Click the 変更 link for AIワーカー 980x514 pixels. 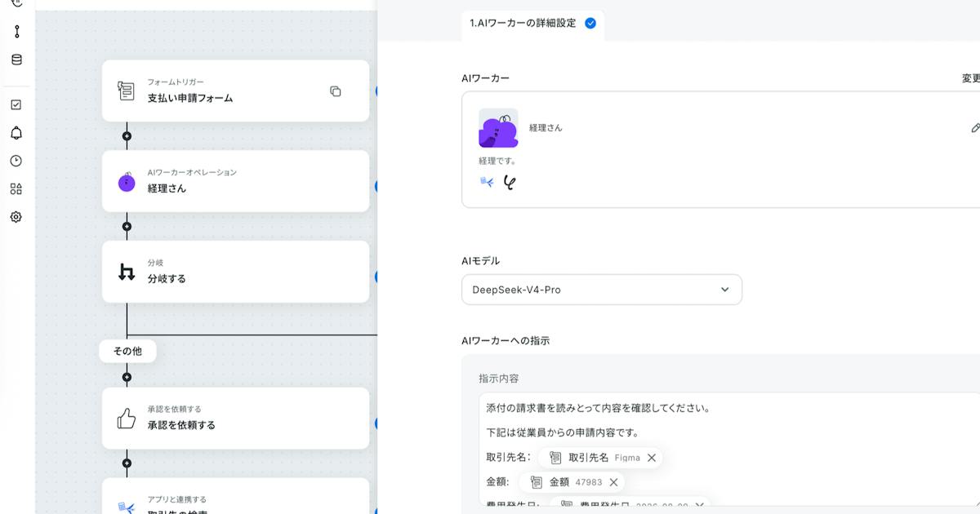point(971,78)
